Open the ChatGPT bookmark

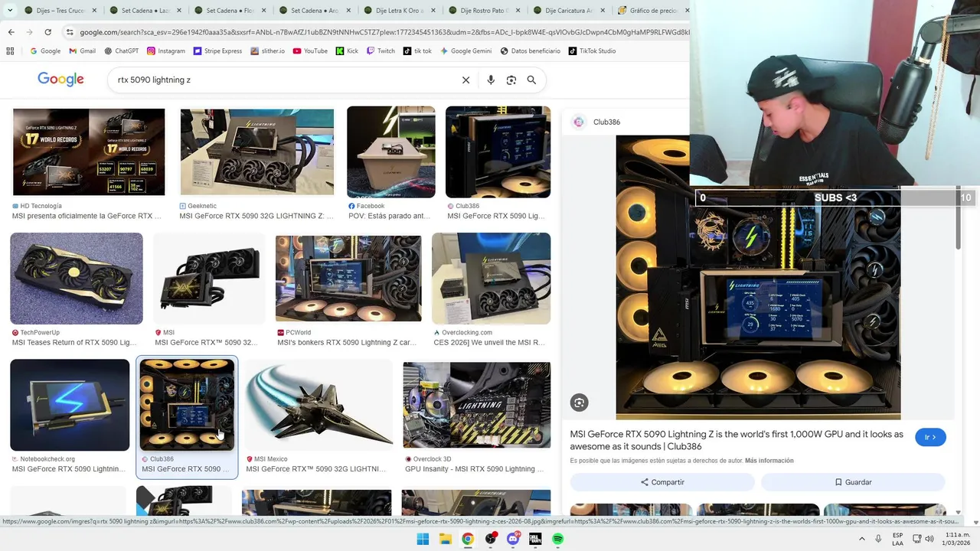pos(121,51)
